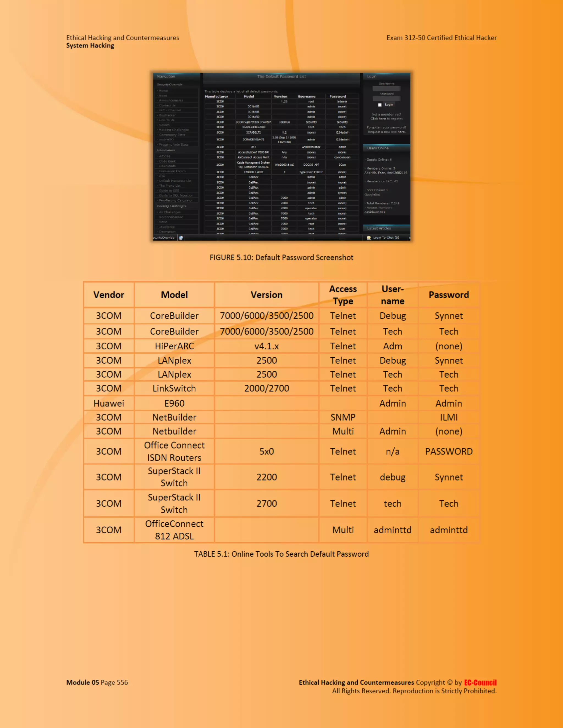Click into the Username input field

(386, 89)
